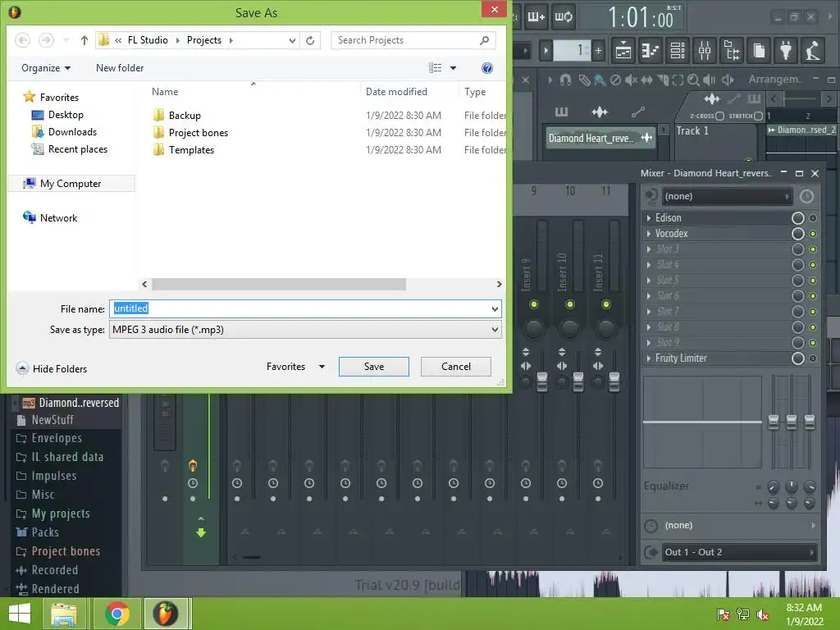Select Desktop in Favorites

[x=58, y=115]
